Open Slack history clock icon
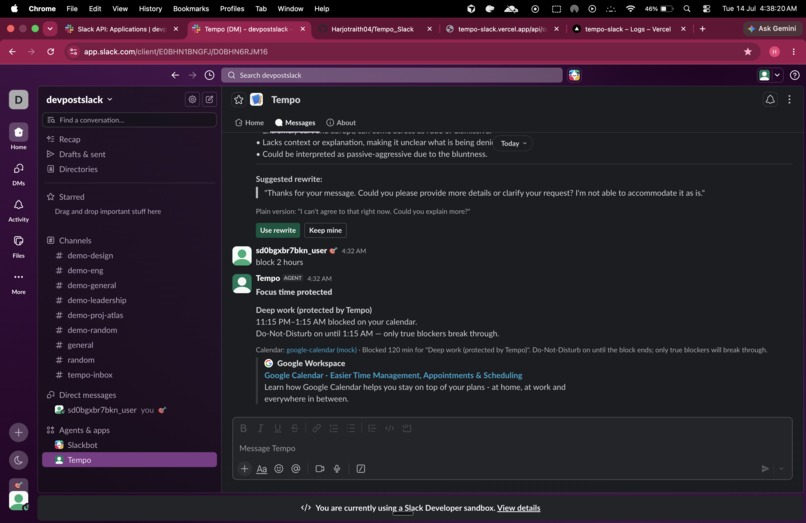This screenshot has height=523, width=806. [209, 75]
